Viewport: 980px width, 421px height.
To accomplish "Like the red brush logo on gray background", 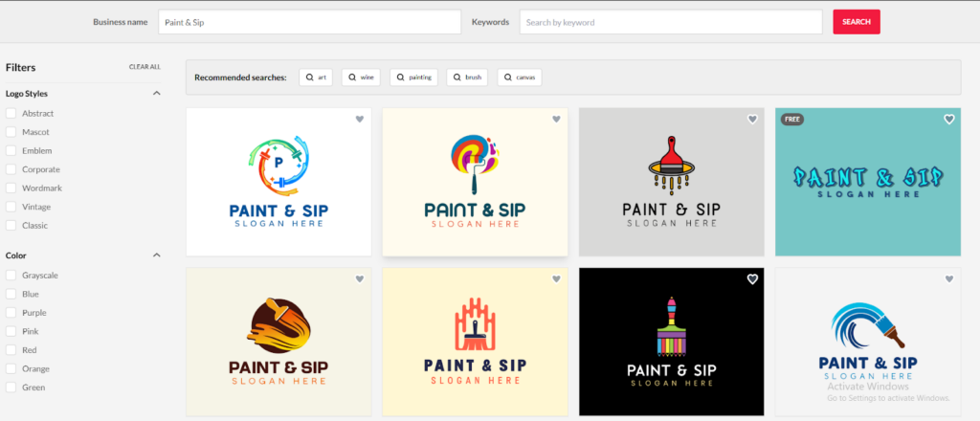I will (x=752, y=120).
